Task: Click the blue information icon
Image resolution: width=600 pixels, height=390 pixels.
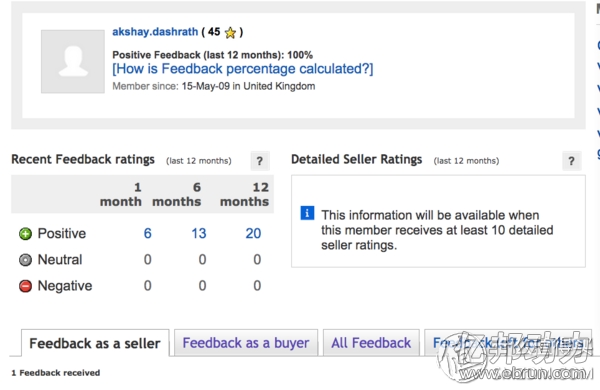Action: point(307,213)
